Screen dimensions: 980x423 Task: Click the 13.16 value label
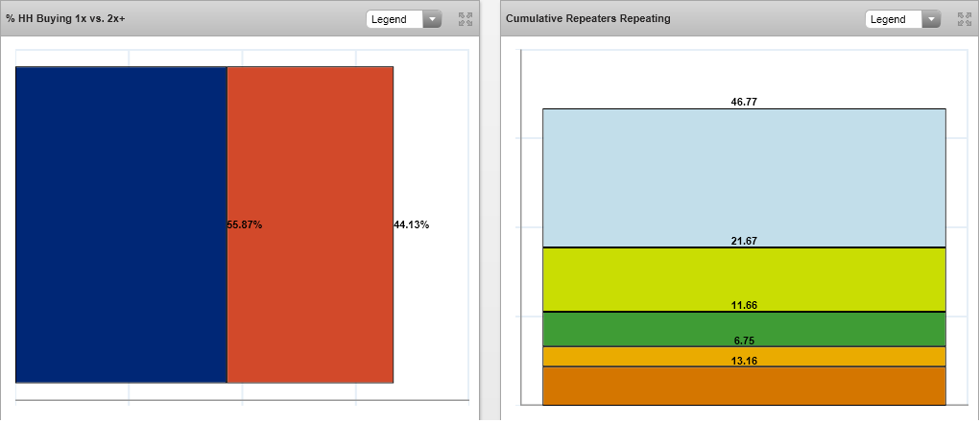pos(744,361)
